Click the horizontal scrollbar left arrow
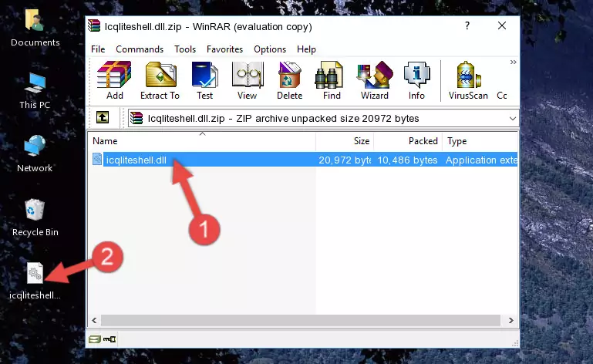Screen dimensions: 593x364 [x=95, y=321]
